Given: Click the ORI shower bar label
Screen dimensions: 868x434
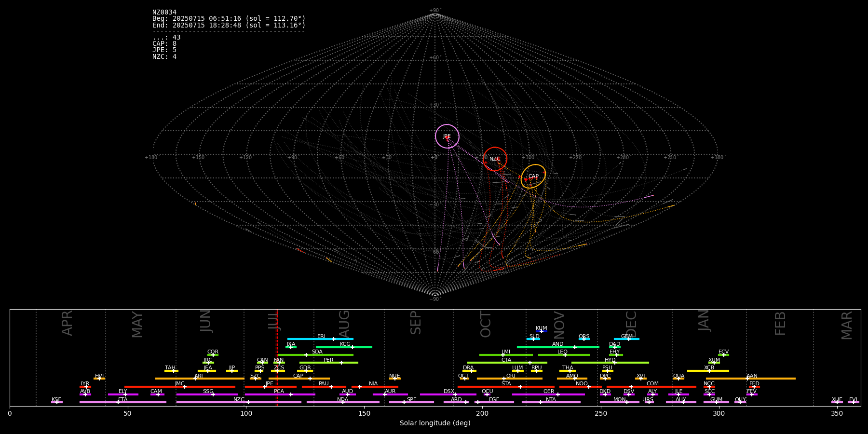Looking at the screenshot, I should [x=511, y=376].
